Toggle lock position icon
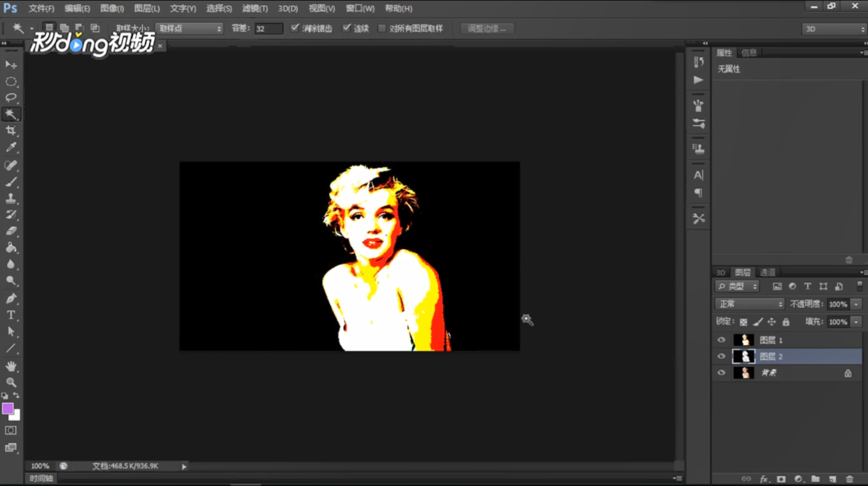 772,322
